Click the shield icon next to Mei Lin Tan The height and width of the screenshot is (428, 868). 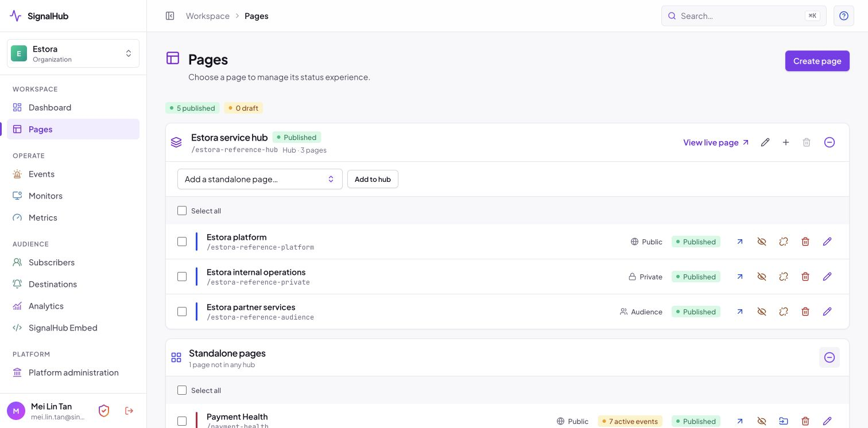(x=104, y=411)
